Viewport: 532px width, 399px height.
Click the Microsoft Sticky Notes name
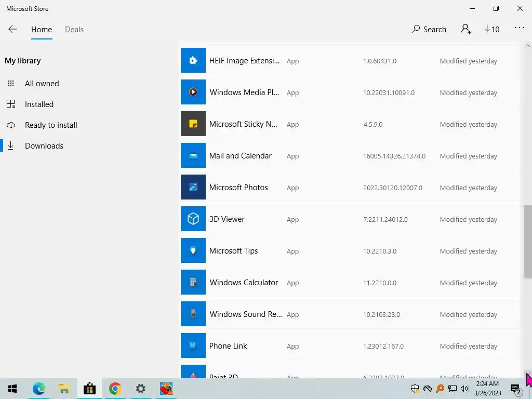pos(243,124)
